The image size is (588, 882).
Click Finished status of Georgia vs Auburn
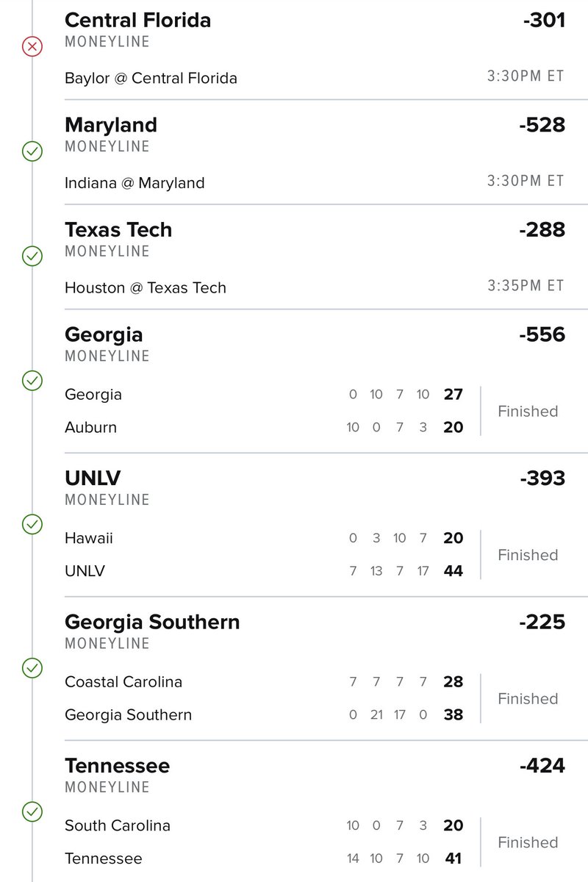[x=528, y=411]
